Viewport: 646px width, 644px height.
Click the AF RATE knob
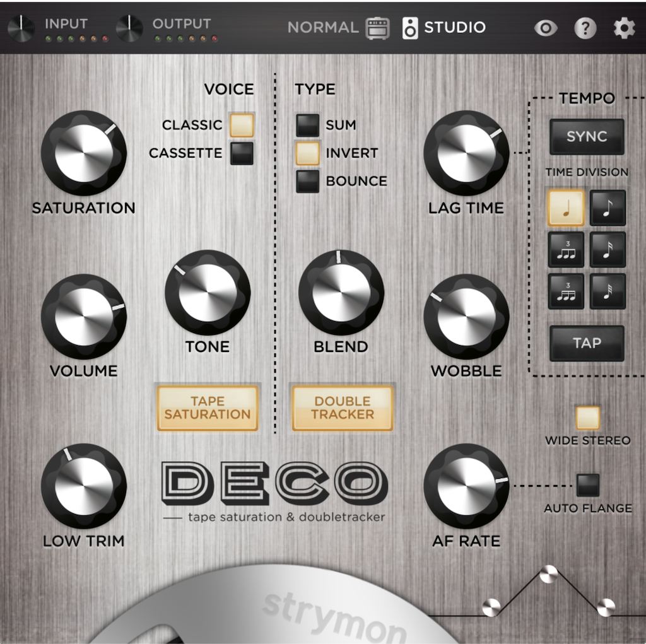(x=466, y=486)
